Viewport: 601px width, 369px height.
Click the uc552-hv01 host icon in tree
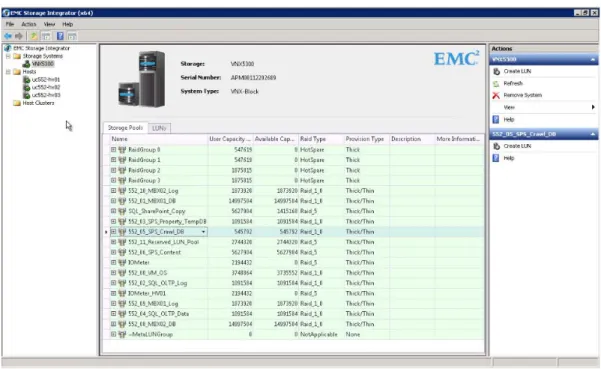pos(26,80)
